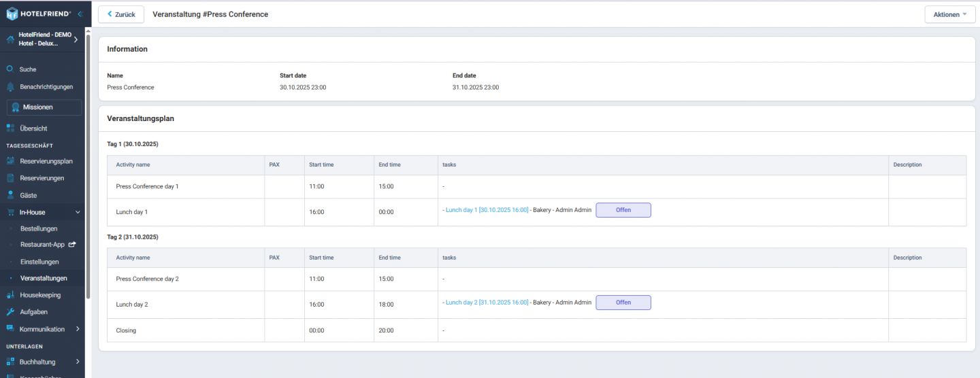Click the Missionen button in sidebar

[44, 107]
